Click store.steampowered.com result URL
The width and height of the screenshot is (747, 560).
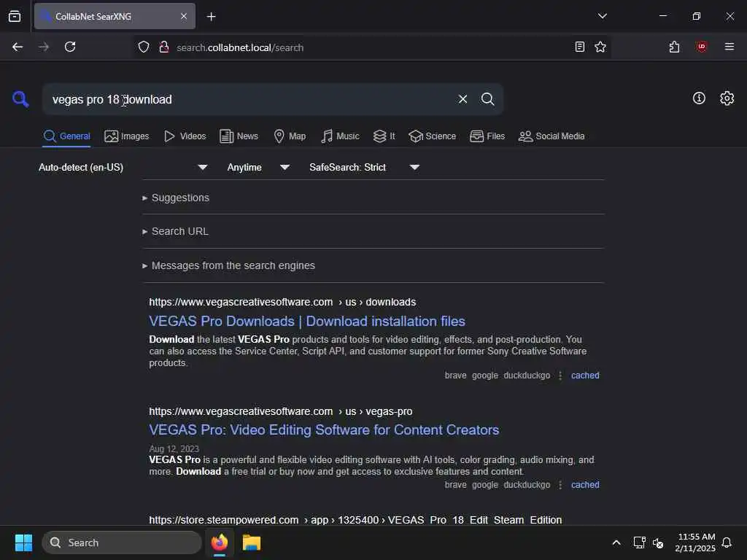[355, 519]
